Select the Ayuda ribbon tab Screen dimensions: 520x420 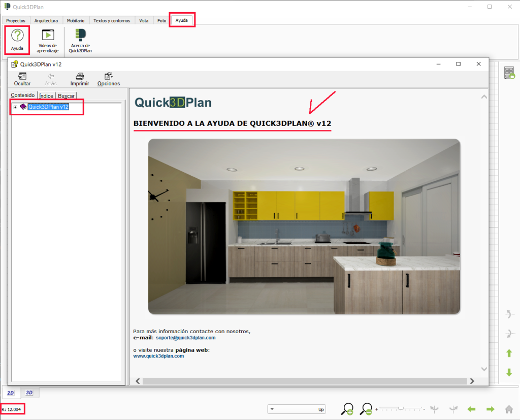point(182,20)
